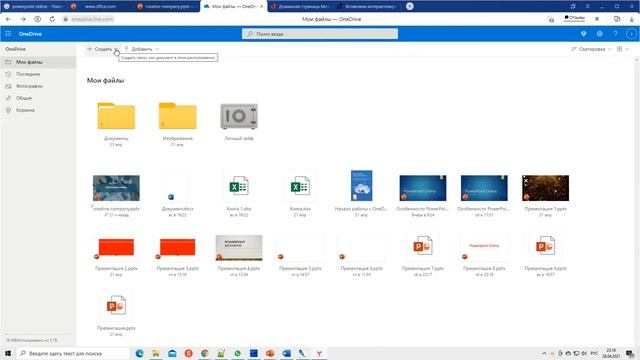This screenshot has width=640, height=360.
Task: Open Особенности PowerPoint file dated Вчера
Action: coord(423,188)
